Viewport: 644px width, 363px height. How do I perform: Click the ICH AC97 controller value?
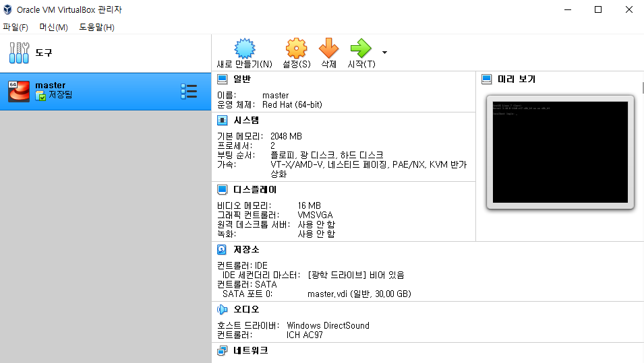tap(304, 335)
